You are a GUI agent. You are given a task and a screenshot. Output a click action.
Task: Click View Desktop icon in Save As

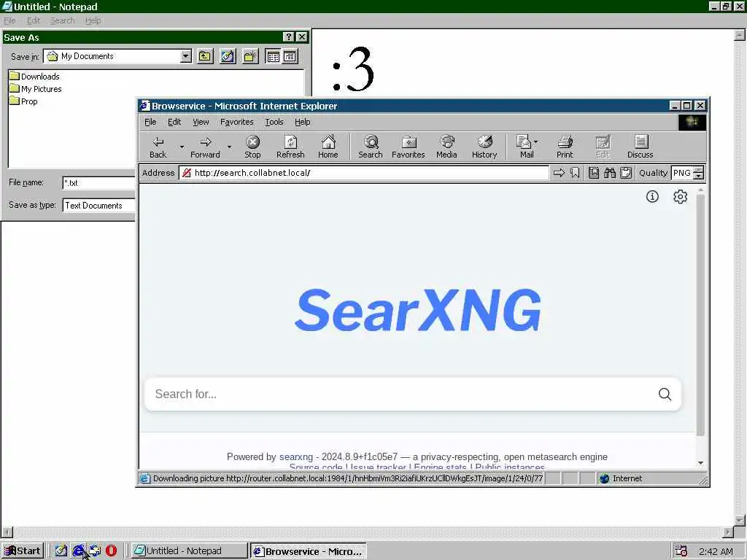pos(228,56)
